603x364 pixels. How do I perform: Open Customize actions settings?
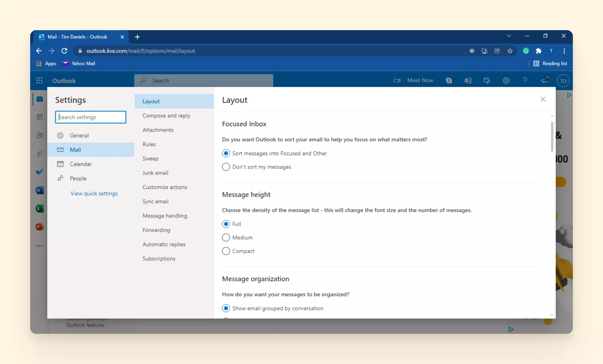(174, 187)
